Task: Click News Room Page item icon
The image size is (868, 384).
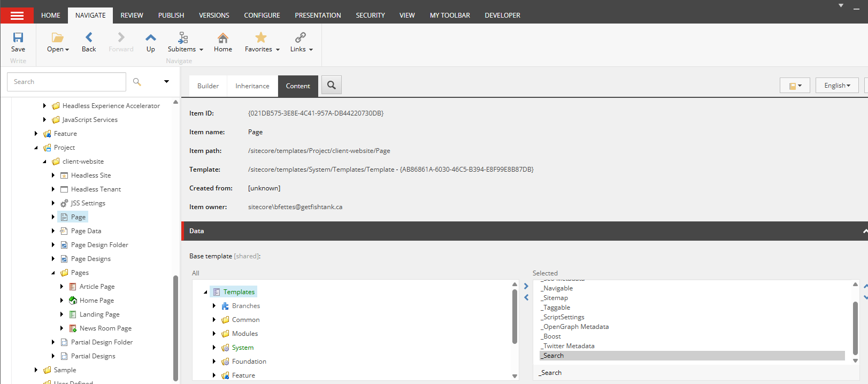Action: tap(73, 328)
